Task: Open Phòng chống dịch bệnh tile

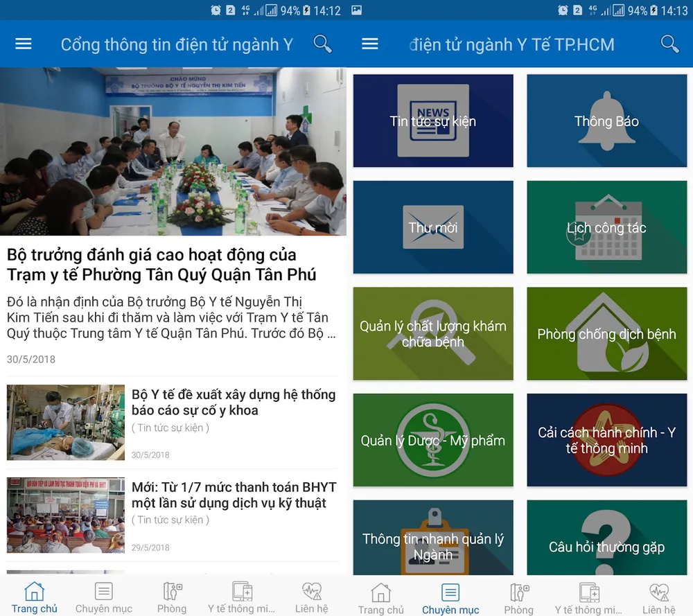Action: tap(607, 333)
